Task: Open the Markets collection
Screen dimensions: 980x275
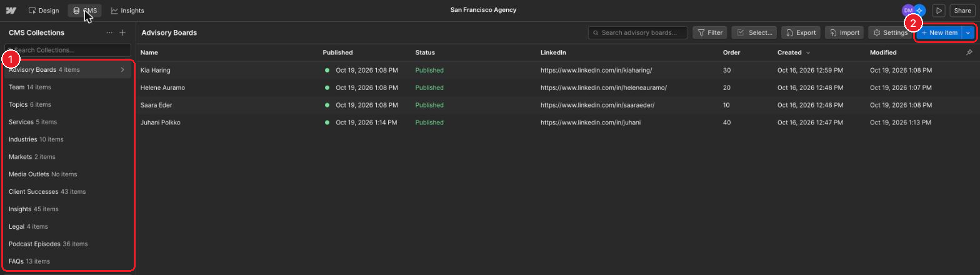Action: (68, 157)
